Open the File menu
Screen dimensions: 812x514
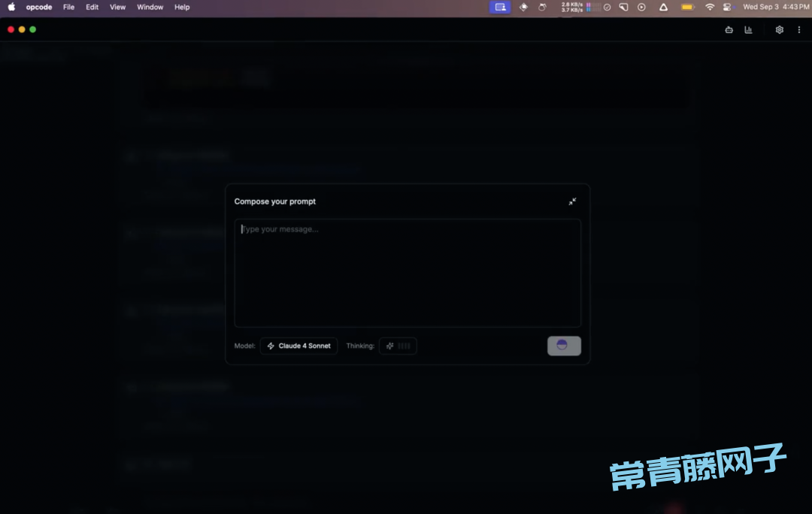tap(68, 7)
